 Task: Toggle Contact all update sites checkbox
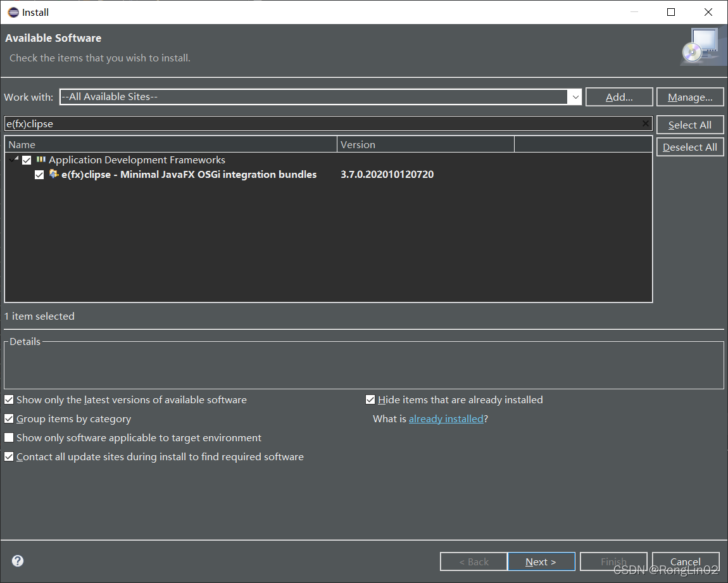(9, 457)
